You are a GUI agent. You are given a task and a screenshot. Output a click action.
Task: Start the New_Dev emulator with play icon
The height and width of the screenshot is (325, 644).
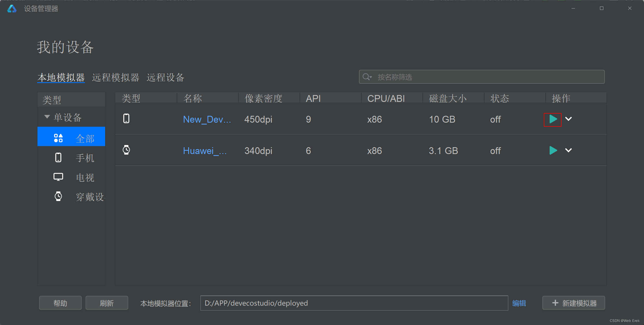(553, 119)
